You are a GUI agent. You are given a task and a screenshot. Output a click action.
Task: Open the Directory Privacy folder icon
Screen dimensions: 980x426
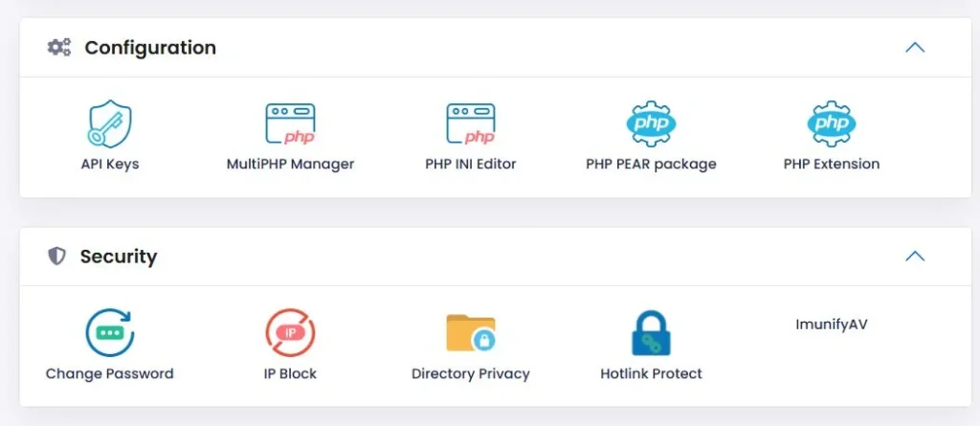(x=471, y=333)
